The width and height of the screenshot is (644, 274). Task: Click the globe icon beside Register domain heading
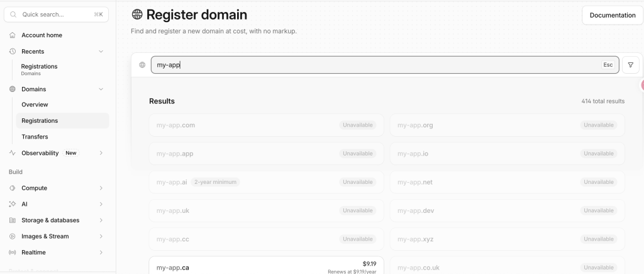click(x=136, y=14)
